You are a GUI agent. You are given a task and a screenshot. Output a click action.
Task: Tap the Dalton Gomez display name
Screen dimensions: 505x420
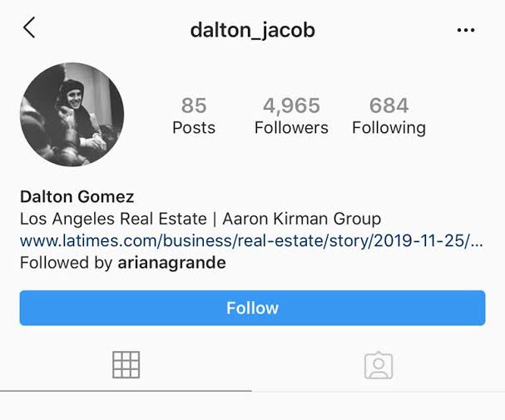click(77, 196)
